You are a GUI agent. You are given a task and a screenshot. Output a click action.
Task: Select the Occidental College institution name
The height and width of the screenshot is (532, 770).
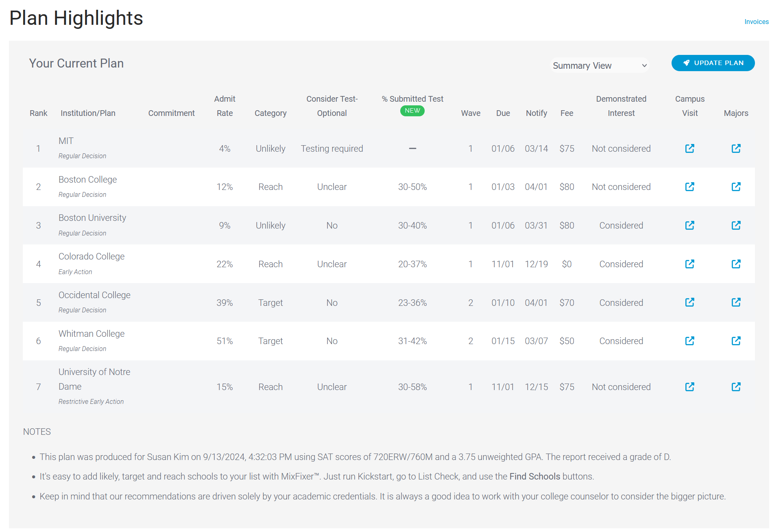coord(94,295)
